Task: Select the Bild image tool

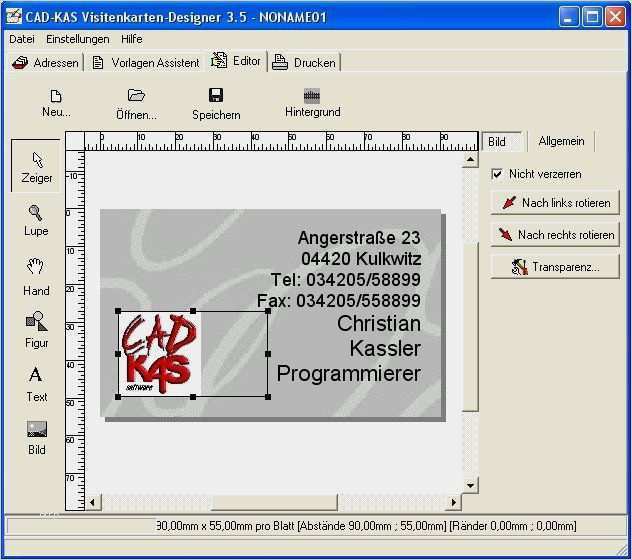Action: coord(37,437)
